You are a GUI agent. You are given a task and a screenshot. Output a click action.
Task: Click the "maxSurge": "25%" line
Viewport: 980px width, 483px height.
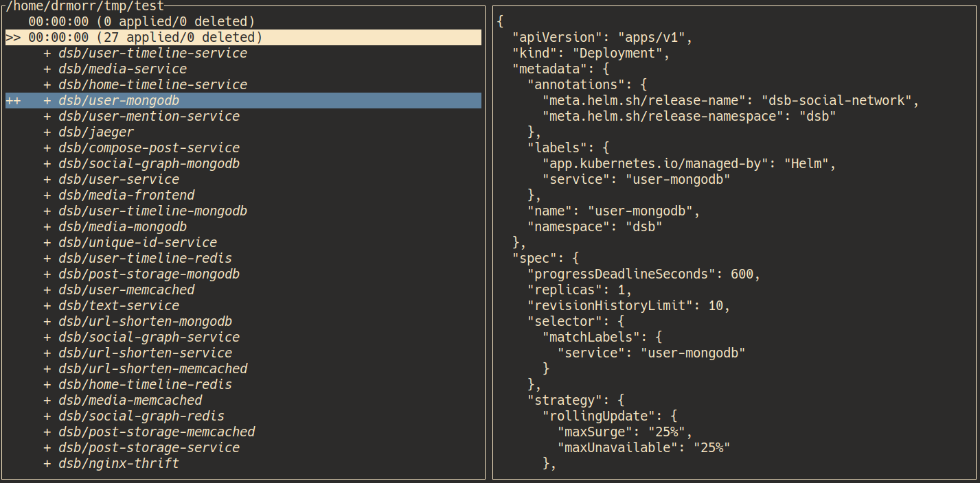(624, 432)
